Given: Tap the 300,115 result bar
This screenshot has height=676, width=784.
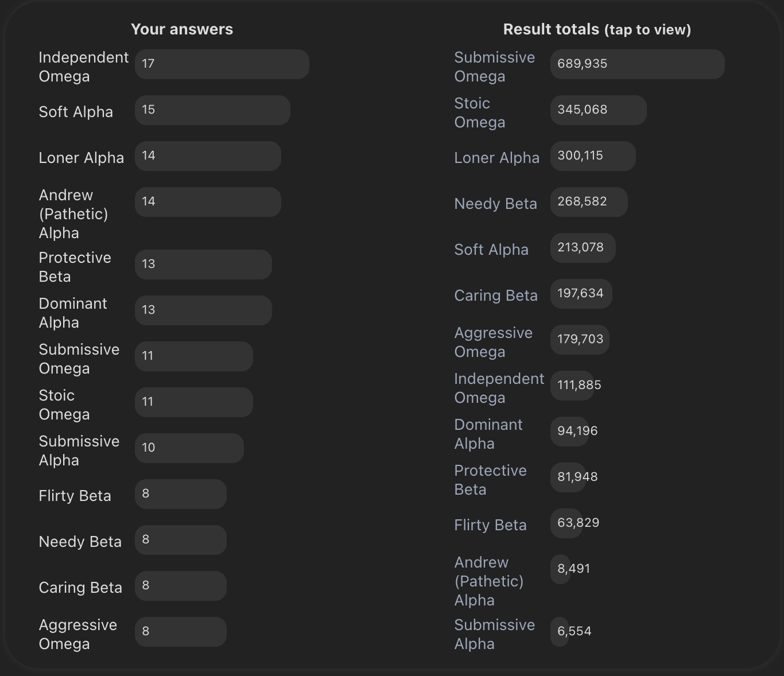Looking at the screenshot, I should point(593,156).
